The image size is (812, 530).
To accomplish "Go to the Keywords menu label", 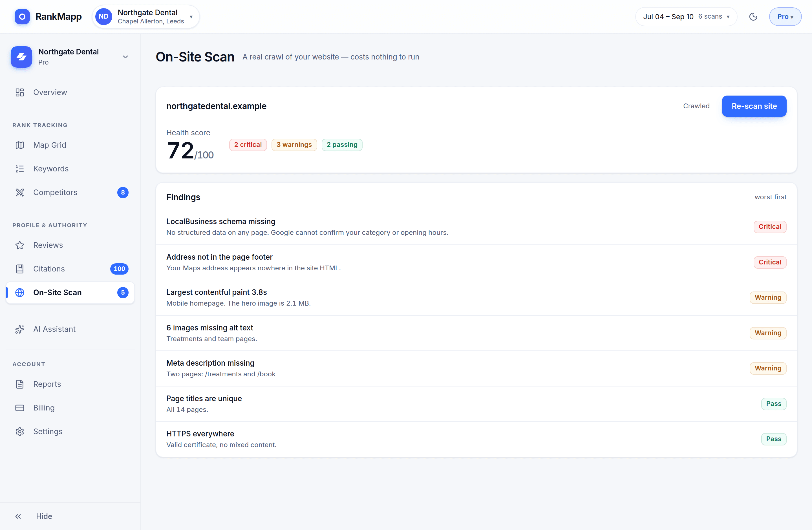I will coord(51,169).
